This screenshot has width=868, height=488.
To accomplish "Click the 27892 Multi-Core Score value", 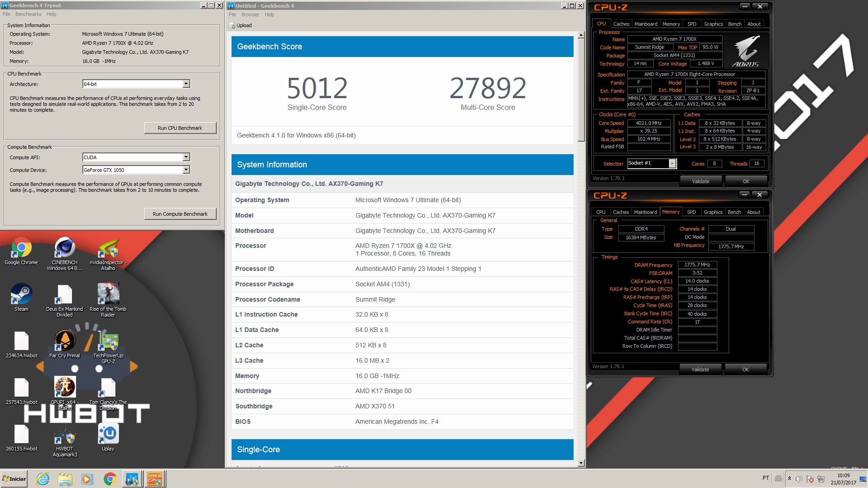I will click(488, 88).
